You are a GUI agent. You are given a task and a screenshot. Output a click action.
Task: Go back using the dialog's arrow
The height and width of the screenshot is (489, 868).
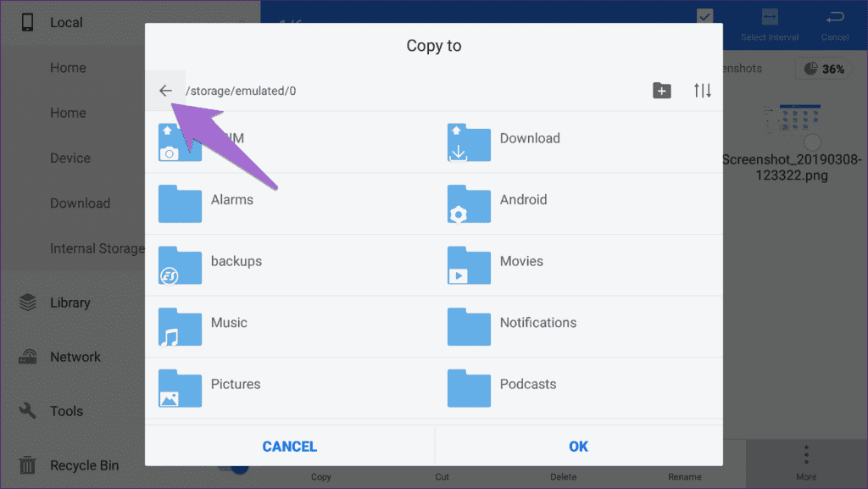(x=165, y=91)
